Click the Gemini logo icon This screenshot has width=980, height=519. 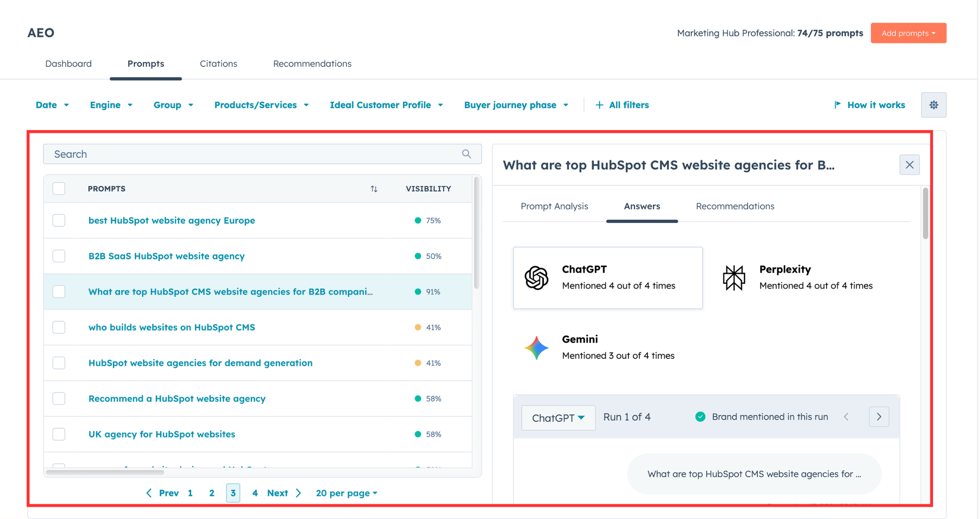536,347
